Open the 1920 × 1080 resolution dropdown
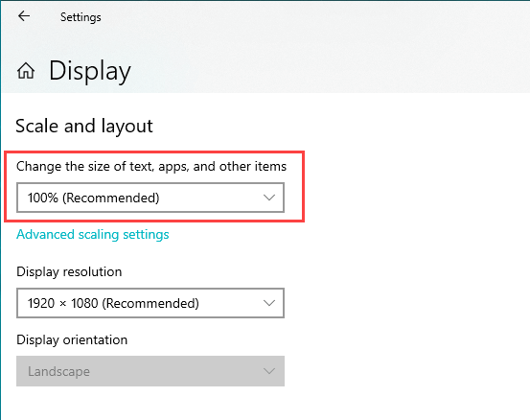 point(150,303)
